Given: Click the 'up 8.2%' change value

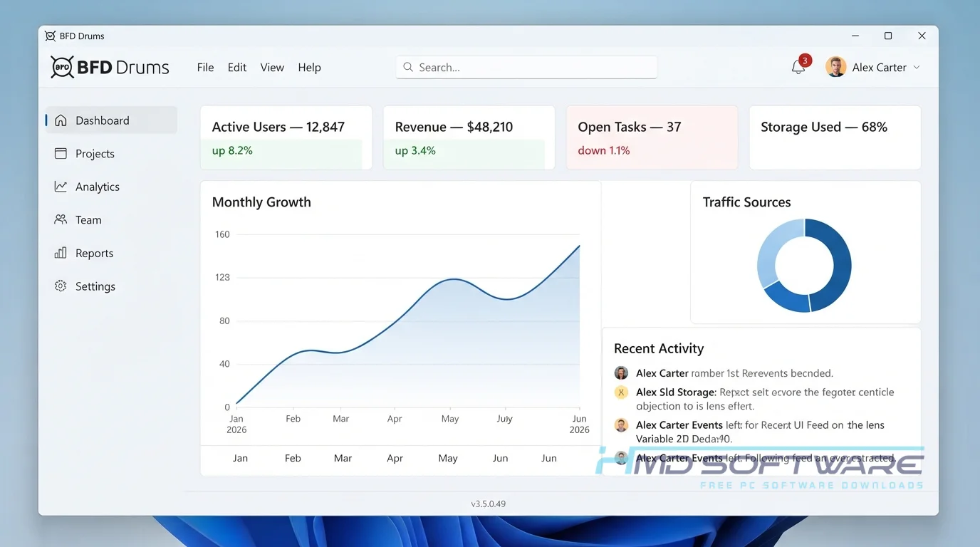Looking at the screenshot, I should 232,150.
